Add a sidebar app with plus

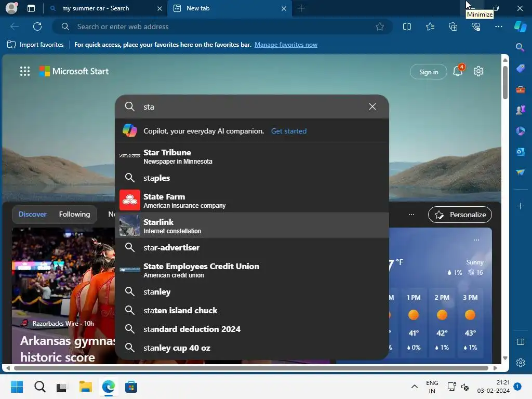pyautogui.click(x=520, y=206)
